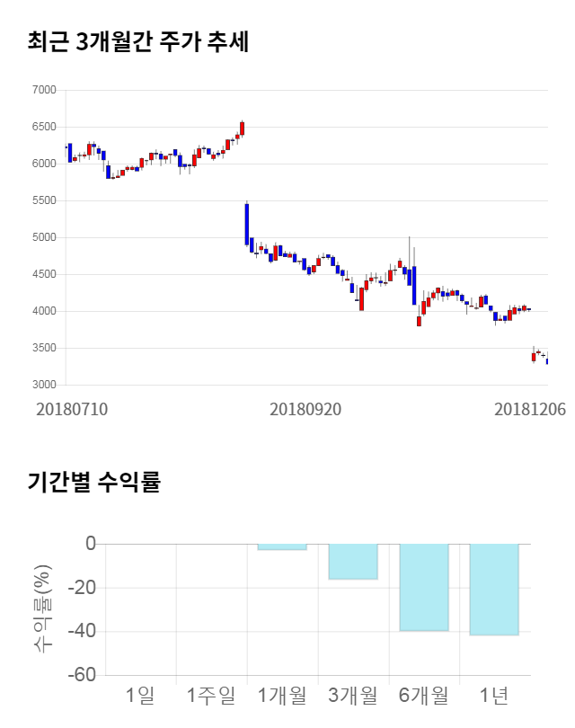Click the 3000 price axis label
This screenshot has height=728, width=575.
[x=43, y=385]
